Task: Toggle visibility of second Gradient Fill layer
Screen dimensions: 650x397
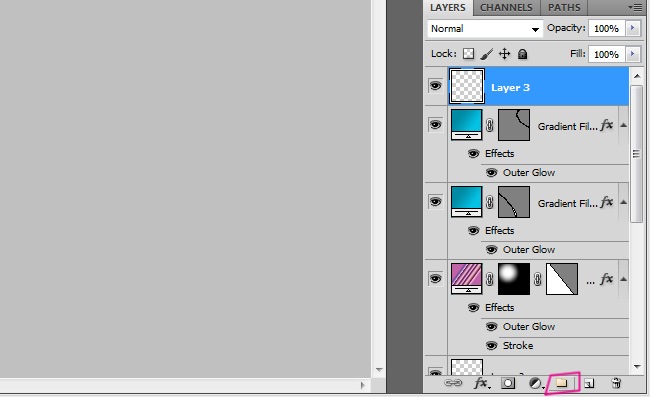Action: 435,201
